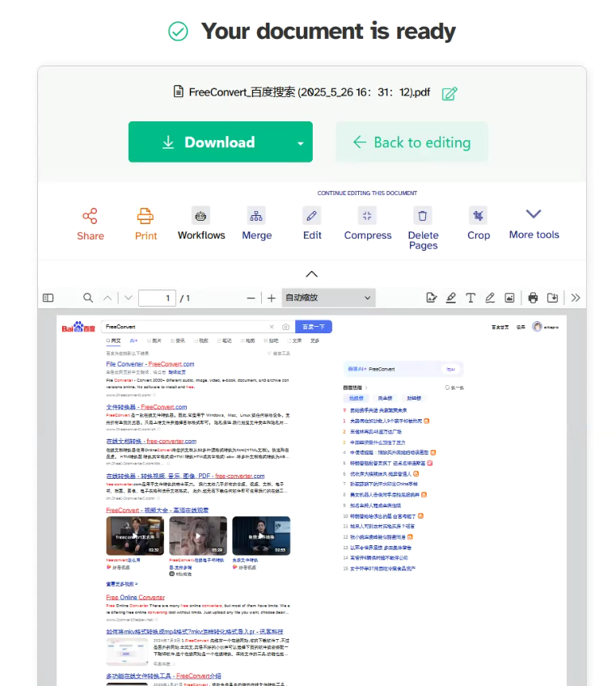Open the Free Online Converter result link
Image resolution: width=616 pixels, height=686 pixels.
click(x=135, y=597)
